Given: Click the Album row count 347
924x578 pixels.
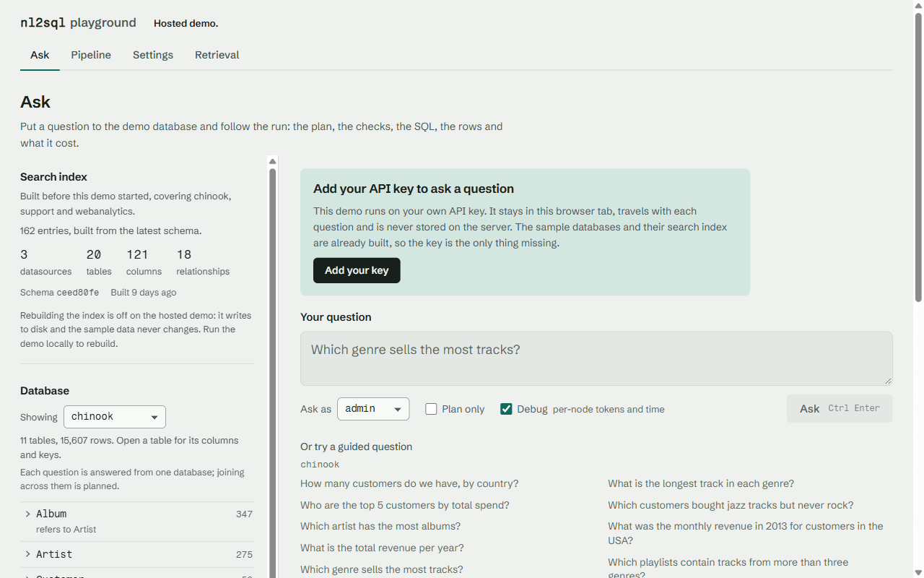Looking at the screenshot, I should pyautogui.click(x=244, y=514).
